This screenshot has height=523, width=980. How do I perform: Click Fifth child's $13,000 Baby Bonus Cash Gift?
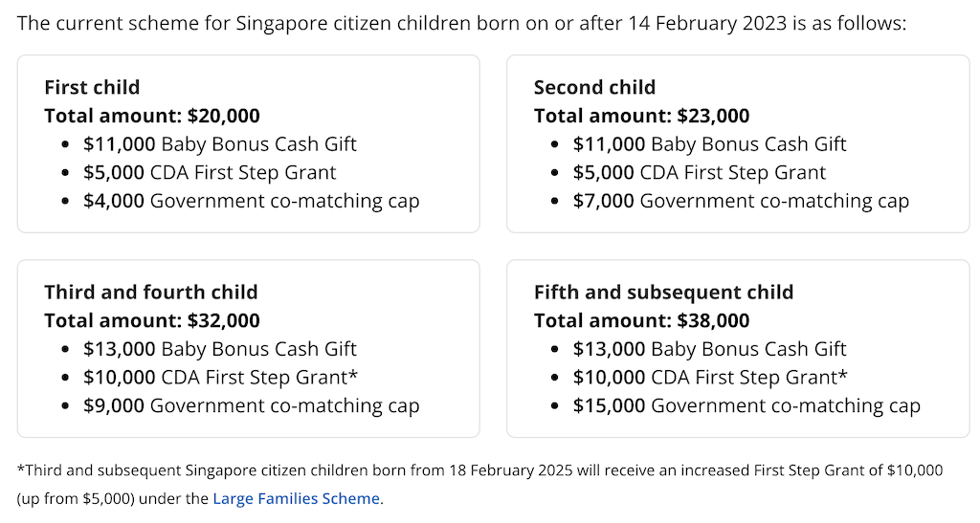(709, 349)
